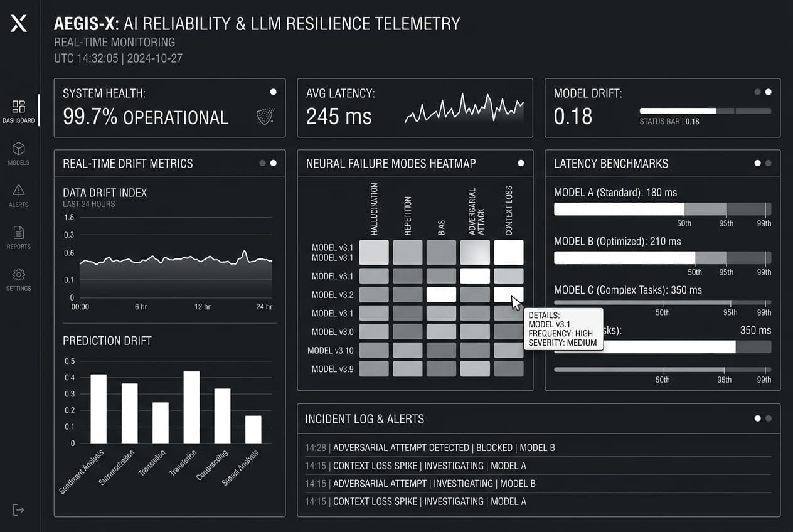Toggle white dot in Latency Benchmarks header
This screenshot has height=532, width=793.
757,163
